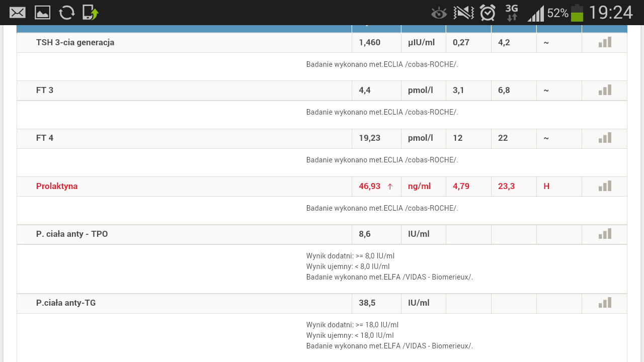Tap the alarm clock status icon
Viewport: 644px width, 362px height.
coord(488,13)
